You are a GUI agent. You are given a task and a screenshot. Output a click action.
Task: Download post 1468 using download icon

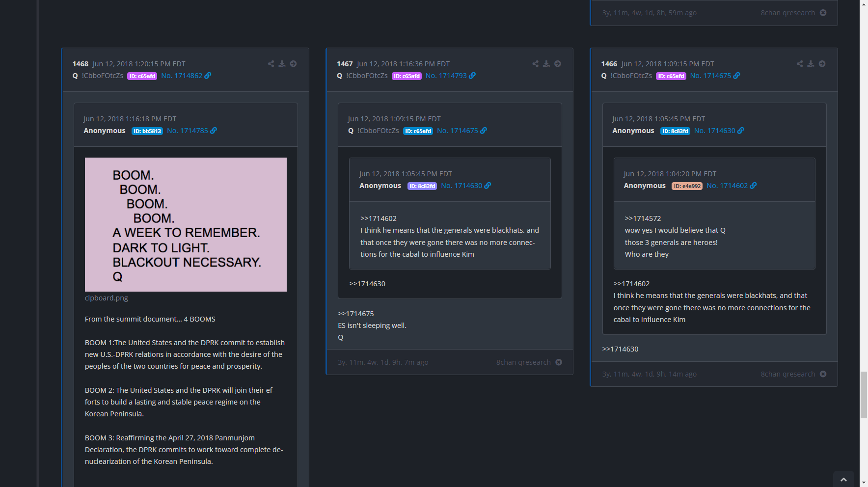[x=282, y=64]
